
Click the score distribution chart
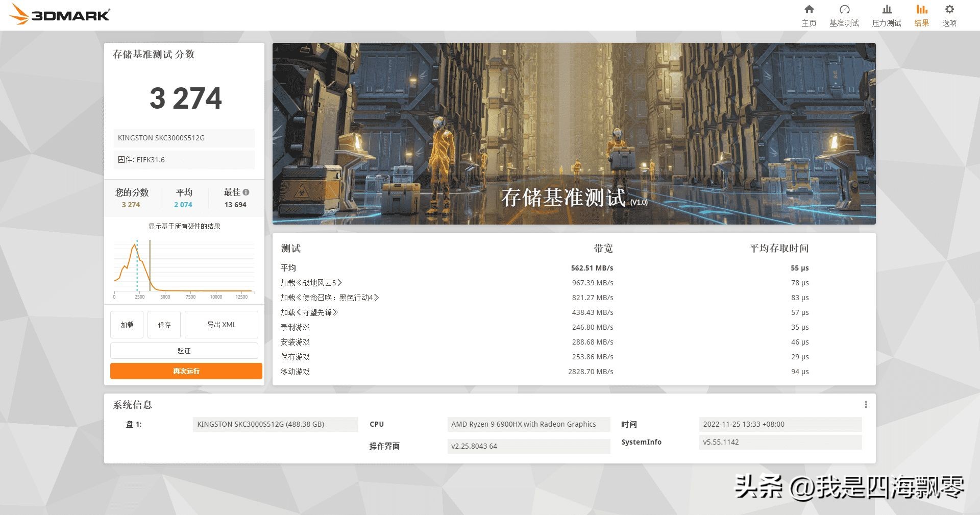(184, 269)
